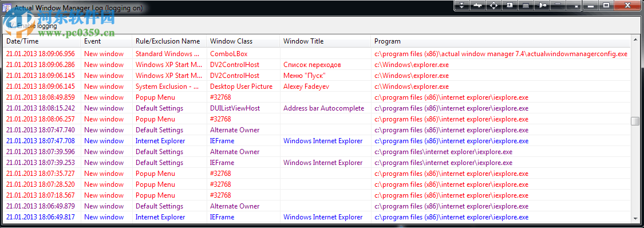Click Default Settings in the 18:06:49.879 row
The image size is (644, 228).
point(159,206)
